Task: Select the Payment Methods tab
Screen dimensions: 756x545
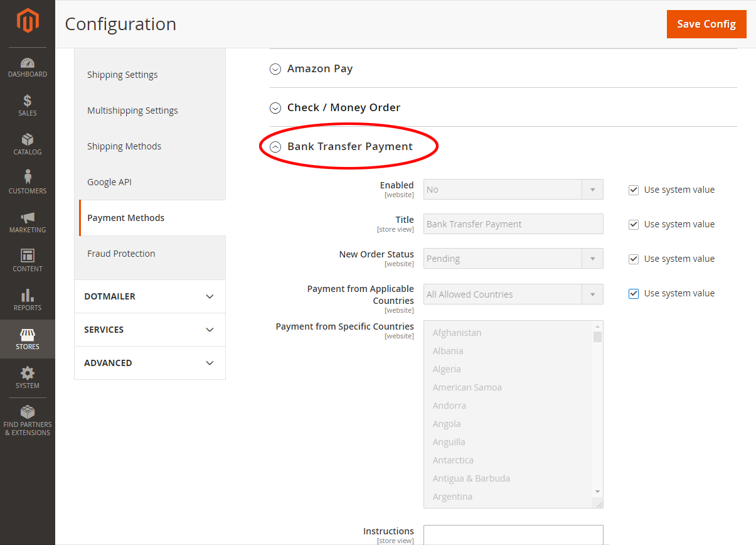Action: [x=152, y=218]
